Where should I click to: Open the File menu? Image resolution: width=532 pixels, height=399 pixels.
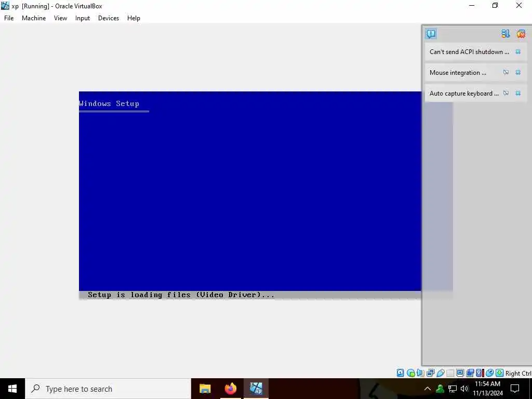tap(9, 18)
